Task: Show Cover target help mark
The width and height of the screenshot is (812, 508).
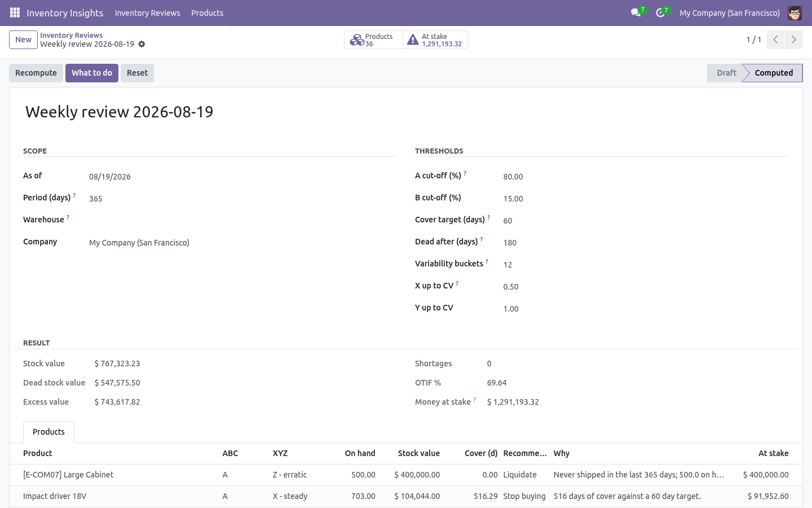Action: pos(489,217)
